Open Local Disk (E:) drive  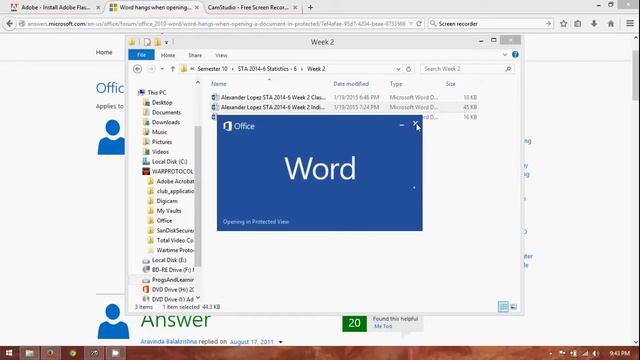(x=169, y=260)
